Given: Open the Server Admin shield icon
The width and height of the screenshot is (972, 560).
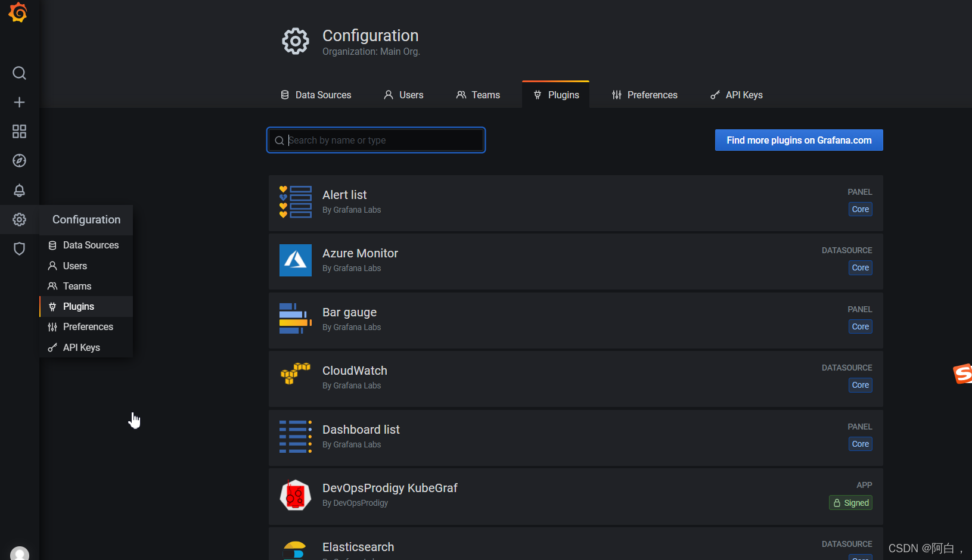Looking at the screenshot, I should tap(19, 248).
